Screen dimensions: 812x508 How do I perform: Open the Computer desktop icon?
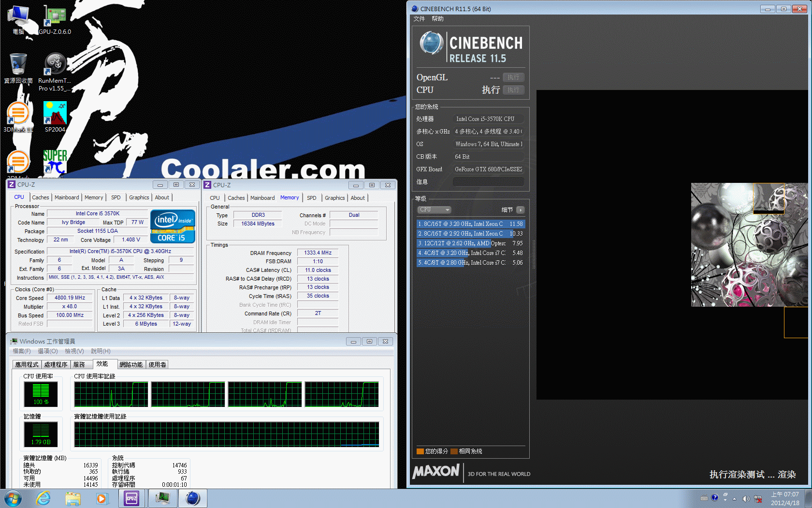click(x=18, y=19)
